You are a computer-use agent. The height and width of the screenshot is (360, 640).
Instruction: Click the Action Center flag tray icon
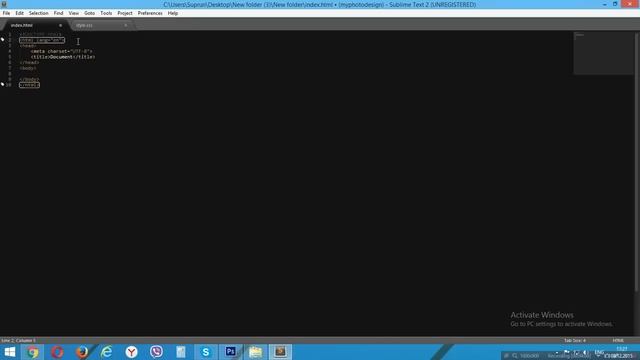point(567,352)
